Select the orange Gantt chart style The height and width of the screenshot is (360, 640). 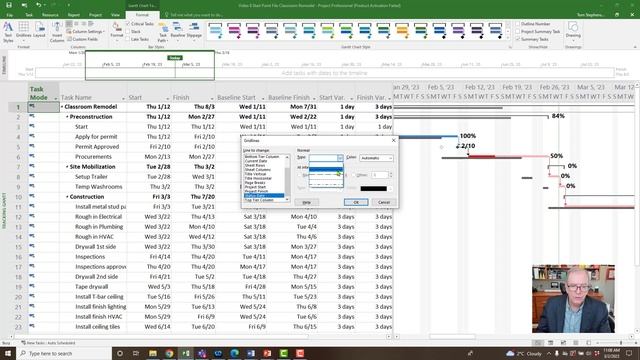(x=402, y=31)
